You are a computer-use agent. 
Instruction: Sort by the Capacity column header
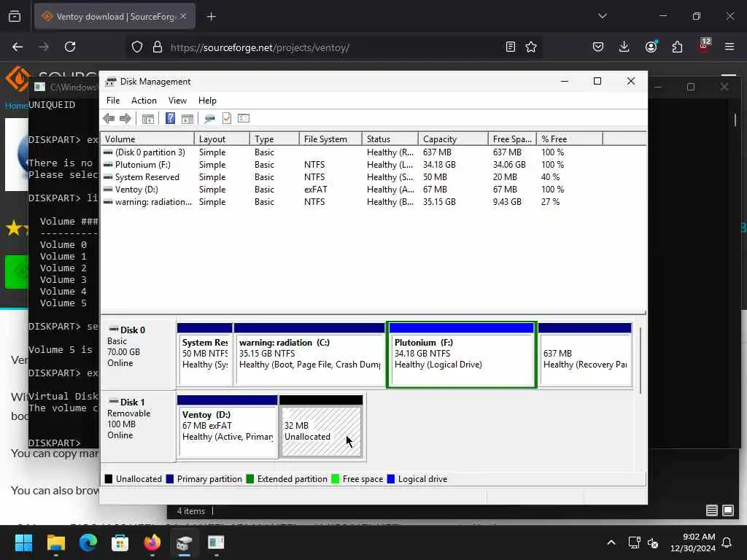(454, 139)
